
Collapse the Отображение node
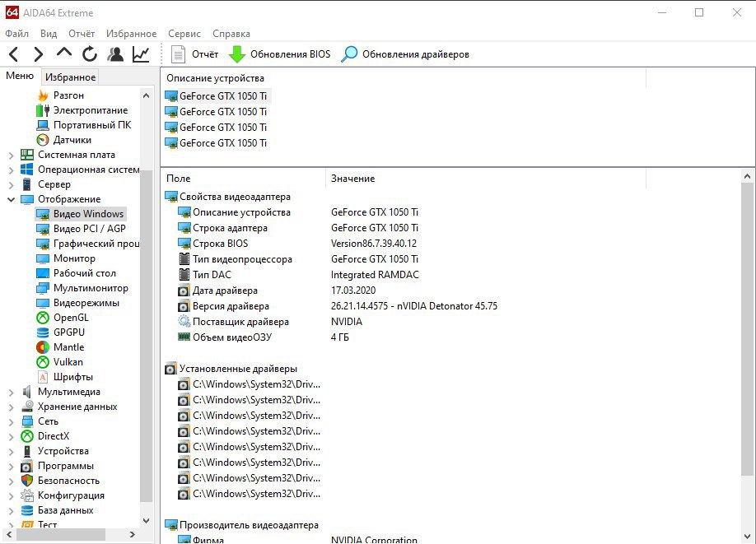(11, 199)
